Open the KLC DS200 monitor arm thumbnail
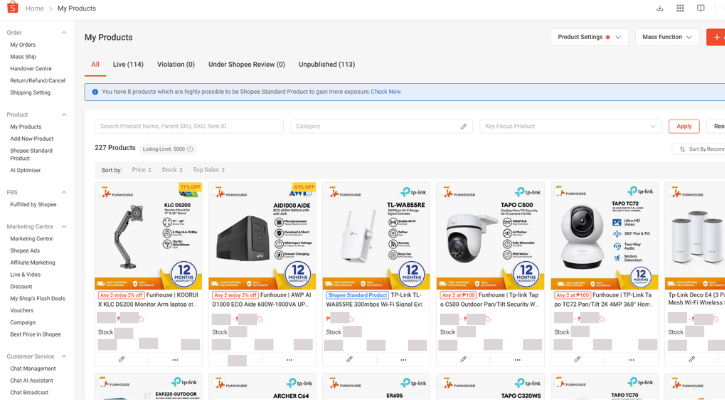This screenshot has height=400, width=725. pyautogui.click(x=148, y=236)
